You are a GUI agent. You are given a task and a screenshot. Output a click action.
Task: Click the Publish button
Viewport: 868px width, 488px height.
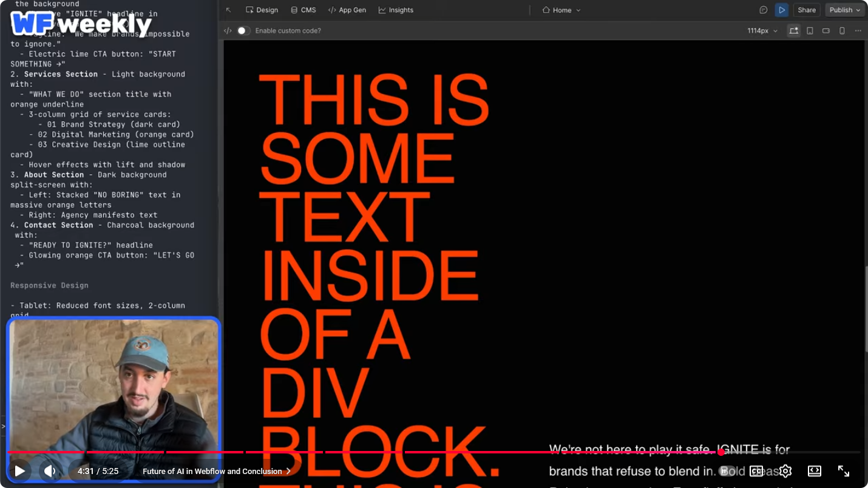coord(845,10)
